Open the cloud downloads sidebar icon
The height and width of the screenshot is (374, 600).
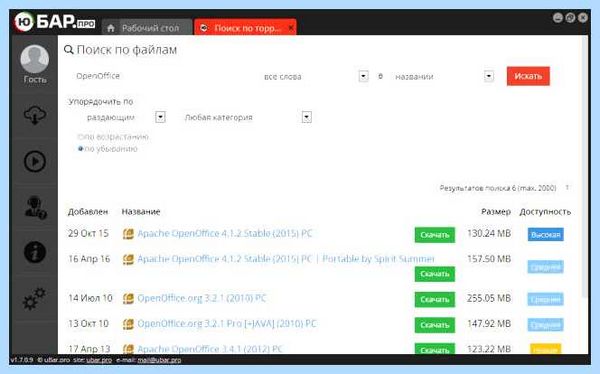point(35,115)
